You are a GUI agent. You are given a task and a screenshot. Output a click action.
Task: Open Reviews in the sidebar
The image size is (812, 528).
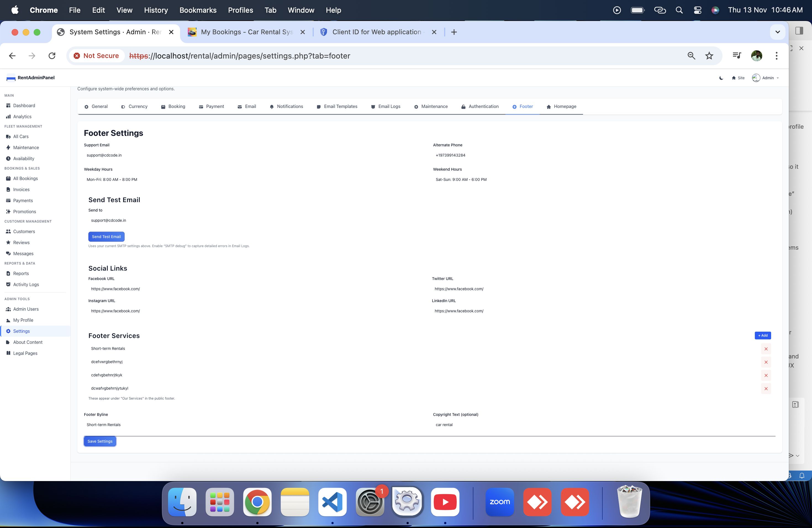pyautogui.click(x=21, y=242)
